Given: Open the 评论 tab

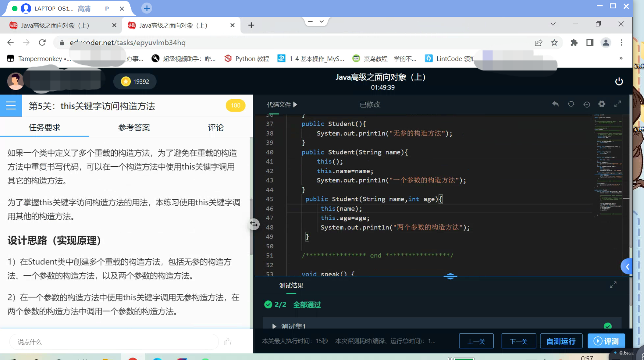Looking at the screenshot, I should pyautogui.click(x=215, y=128).
